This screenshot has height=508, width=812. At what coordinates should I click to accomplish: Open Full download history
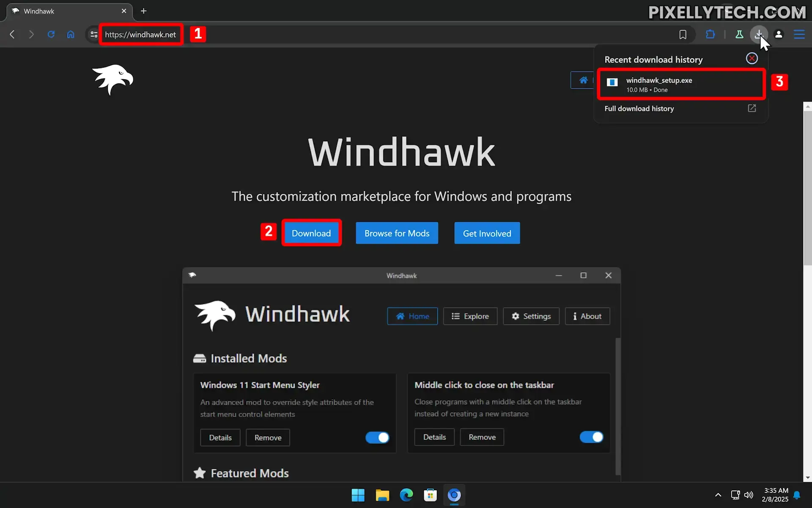639,108
